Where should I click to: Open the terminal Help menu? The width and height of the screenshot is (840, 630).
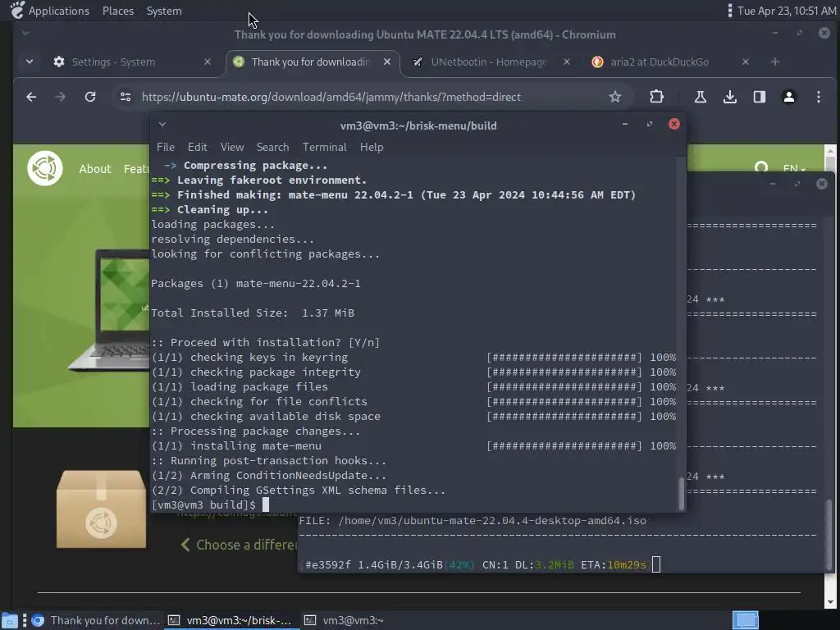tap(372, 147)
